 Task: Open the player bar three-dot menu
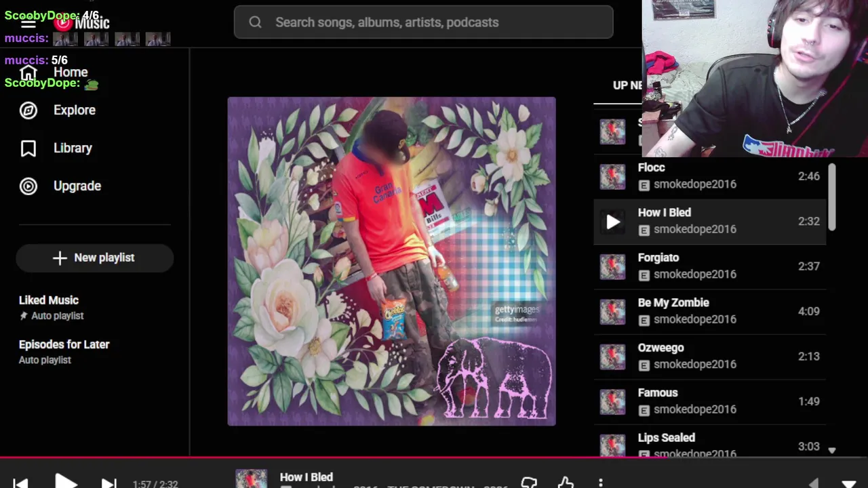point(600,483)
